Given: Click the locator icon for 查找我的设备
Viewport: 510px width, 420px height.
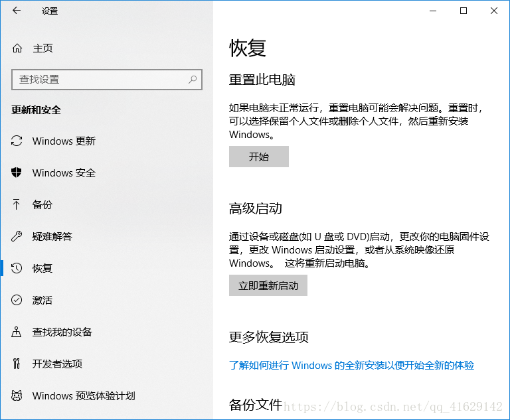Looking at the screenshot, I should point(16,332).
